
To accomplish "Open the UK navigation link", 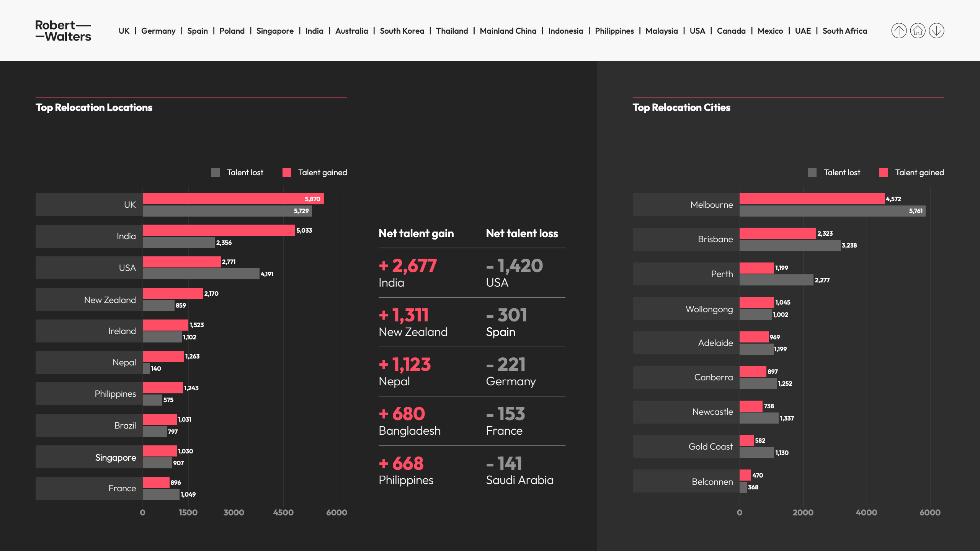I will (x=124, y=31).
